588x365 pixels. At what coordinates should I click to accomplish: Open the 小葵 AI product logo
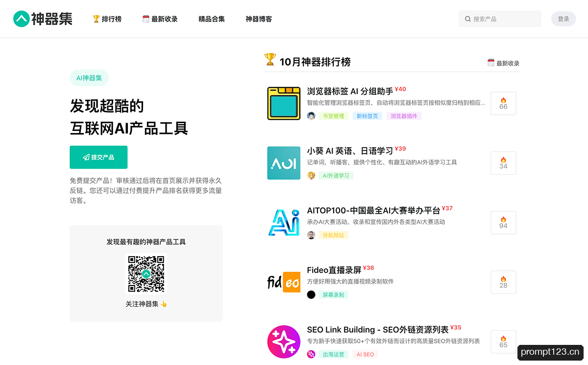click(x=284, y=163)
